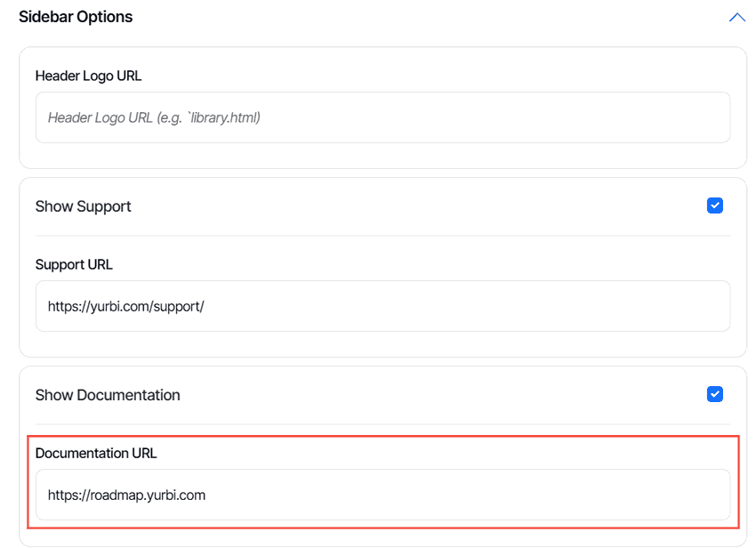Click the Header Logo URL label
Viewport: 756px width, 548px height.
point(88,76)
